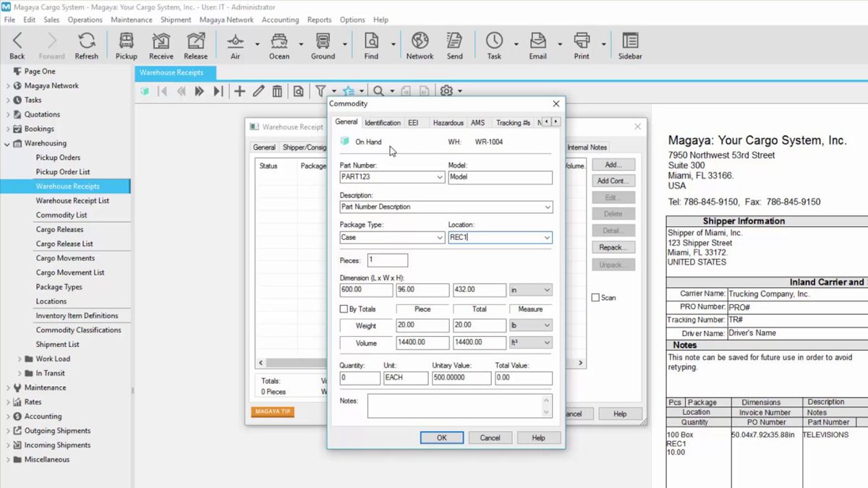868x488 pixels.
Task: Enable the By Totals checkbox
Action: click(344, 308)
